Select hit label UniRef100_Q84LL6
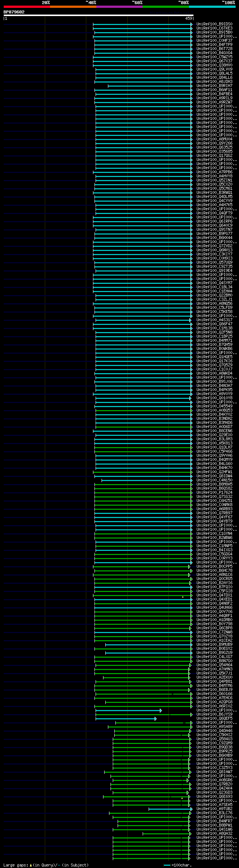 click(214, 78)
